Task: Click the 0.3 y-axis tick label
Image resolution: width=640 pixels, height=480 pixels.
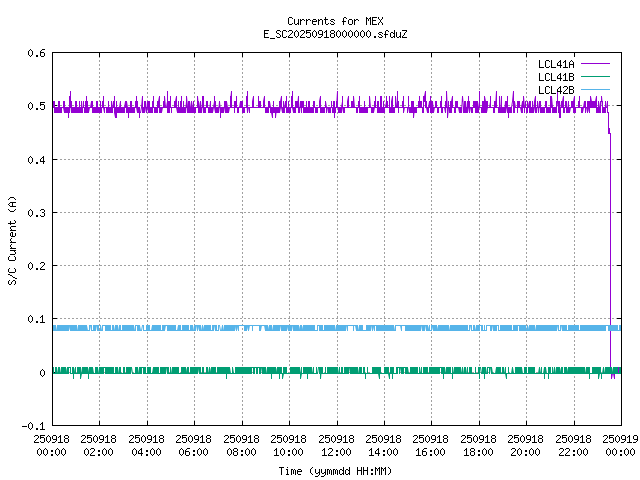Action: tap(36, 213)
